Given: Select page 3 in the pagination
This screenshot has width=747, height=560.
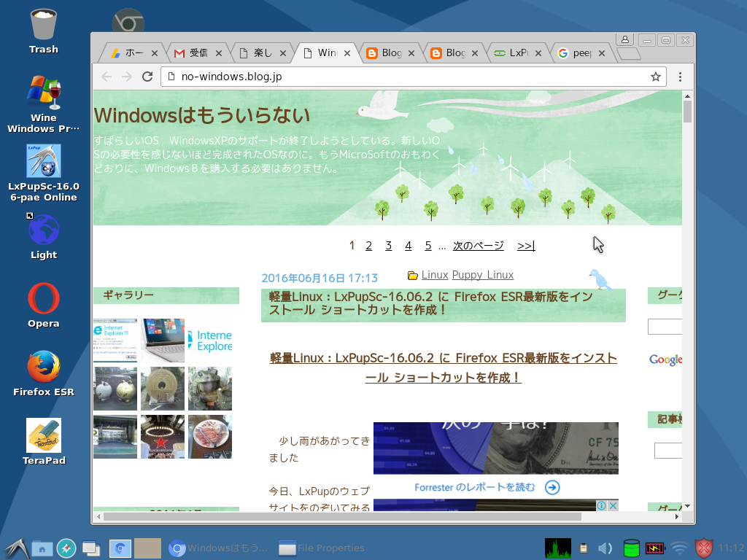Looking at the screenshot, I should tap(388, 246).
